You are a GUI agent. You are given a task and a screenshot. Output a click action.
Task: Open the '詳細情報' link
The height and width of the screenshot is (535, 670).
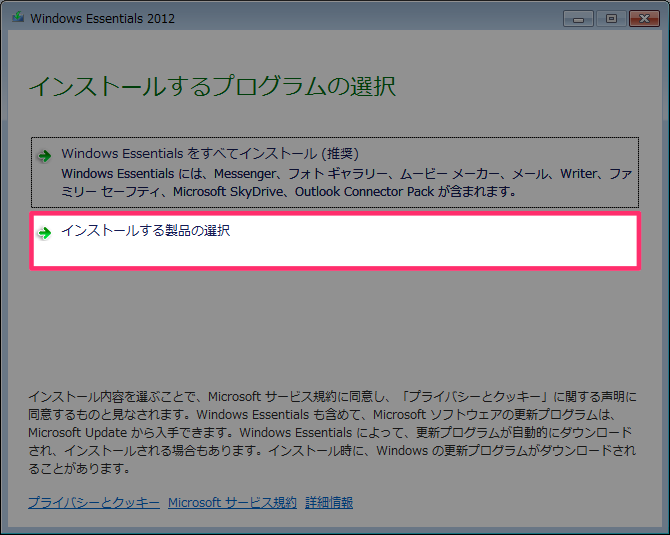click(329, 503)
